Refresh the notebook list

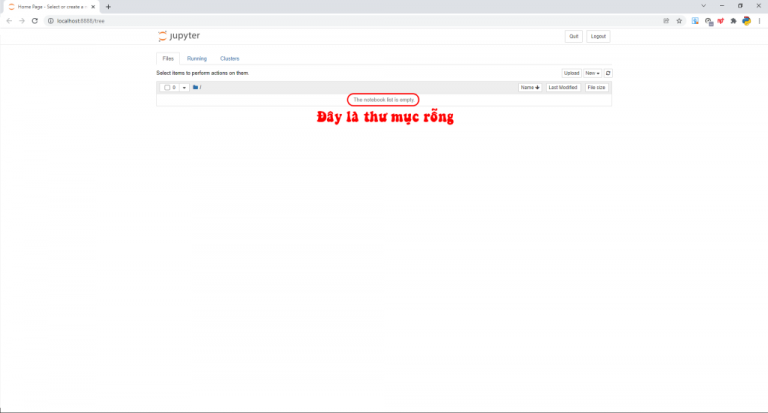pos(608,73)
